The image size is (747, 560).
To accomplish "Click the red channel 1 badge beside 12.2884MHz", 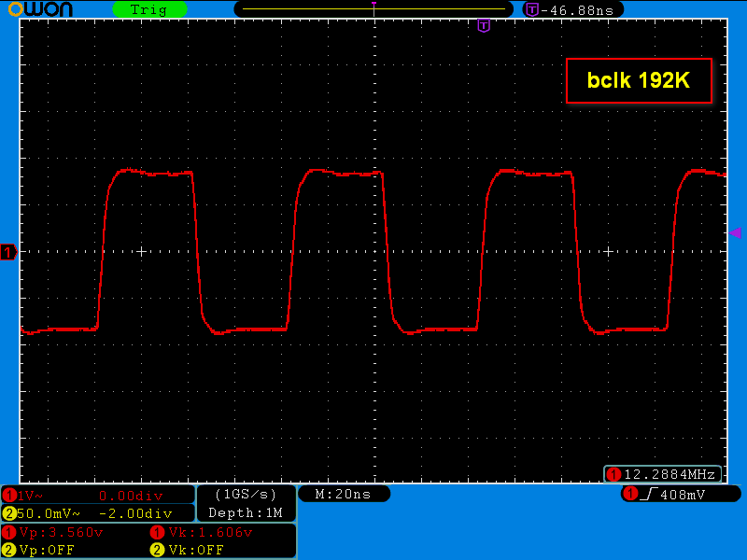I will point(613,474).
